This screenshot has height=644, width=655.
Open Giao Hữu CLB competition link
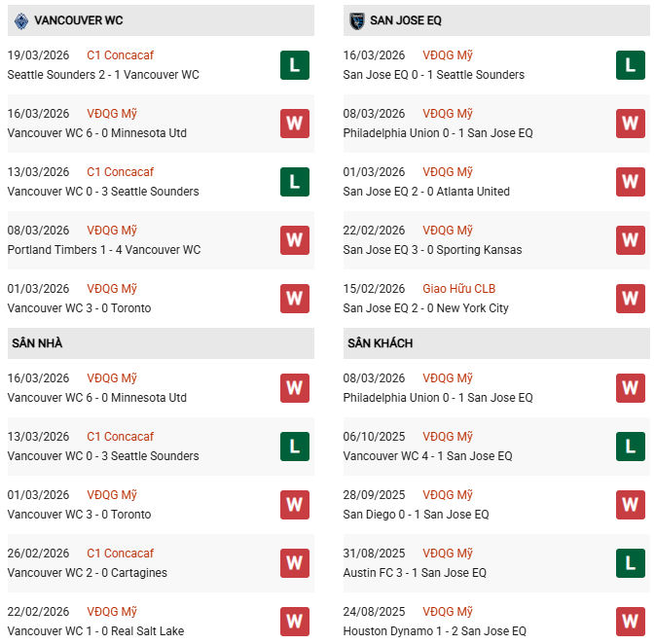[x=458, y=289]
